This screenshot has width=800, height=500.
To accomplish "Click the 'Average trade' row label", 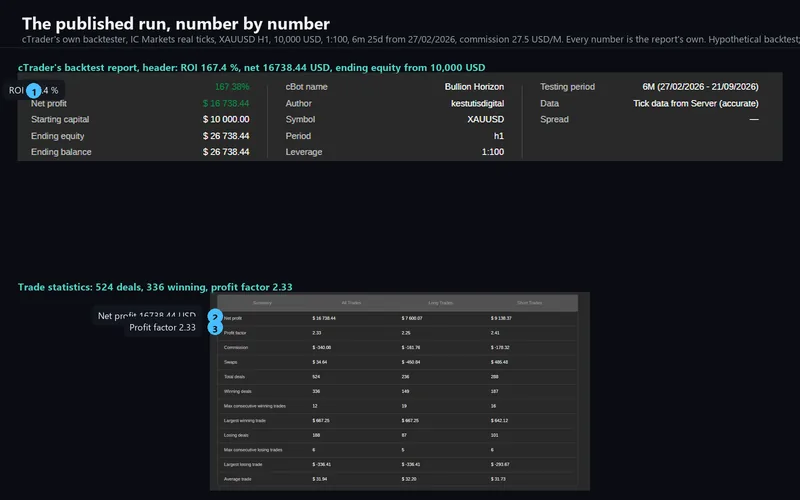I will click(x=238, y=479).
